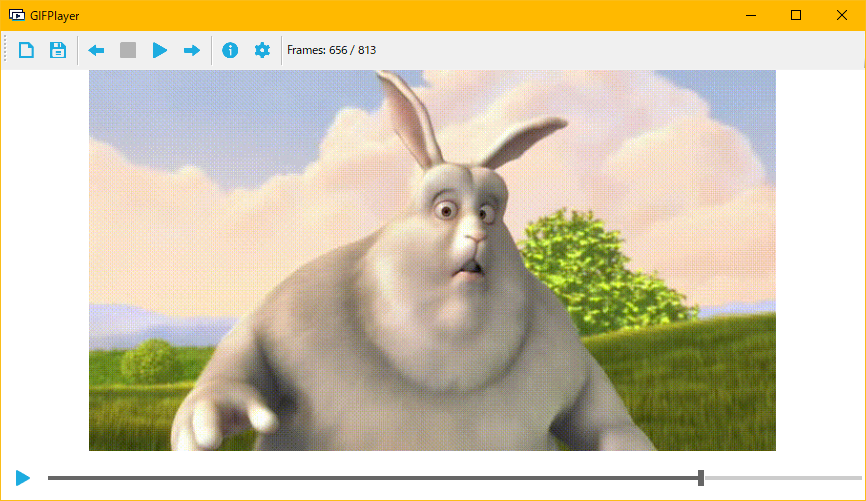Open the Info icon in toolbar

(230, 50)
